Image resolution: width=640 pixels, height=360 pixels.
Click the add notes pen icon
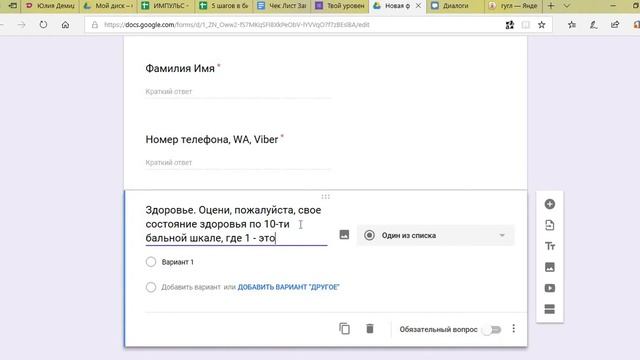pos(593,25)
